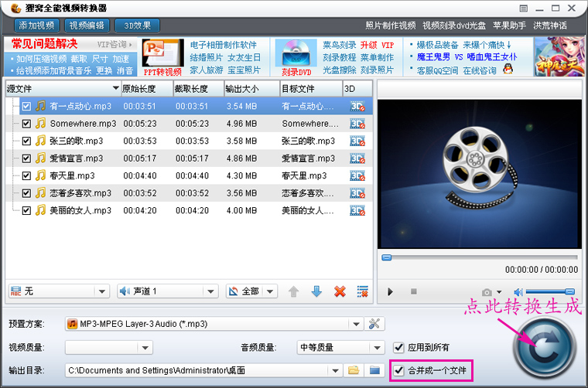Open 苹果助手 menu link
Viewport: 588px width, 388px height.
(x=509, y=26)
